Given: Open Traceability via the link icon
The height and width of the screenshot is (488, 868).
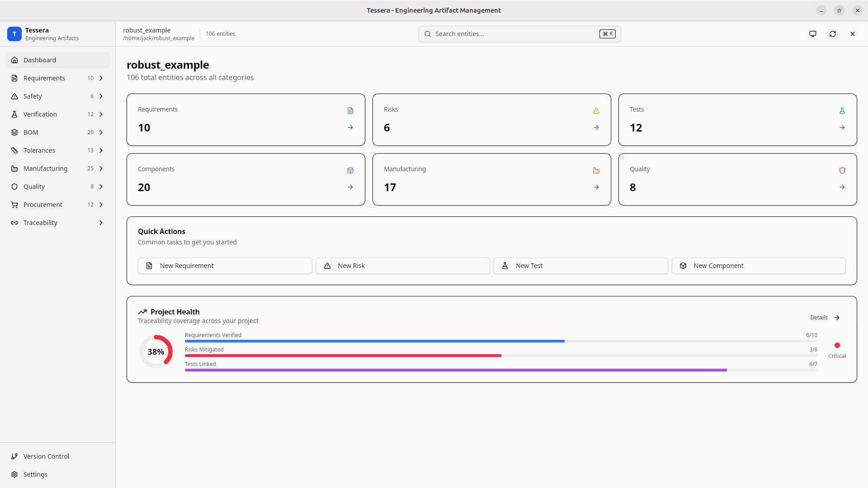Looking at the screenshot, I should coord(14,222).
